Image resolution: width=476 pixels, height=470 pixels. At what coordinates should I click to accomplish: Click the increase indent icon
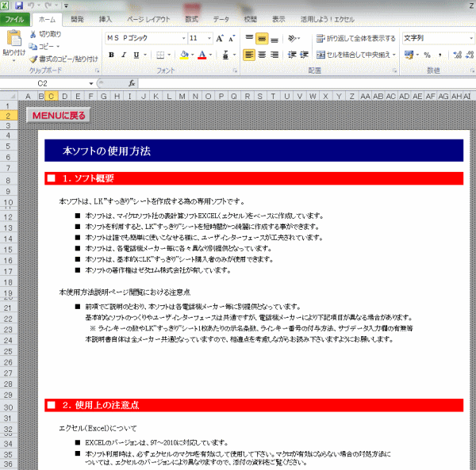pyautogui.click(x=304, y=55)
